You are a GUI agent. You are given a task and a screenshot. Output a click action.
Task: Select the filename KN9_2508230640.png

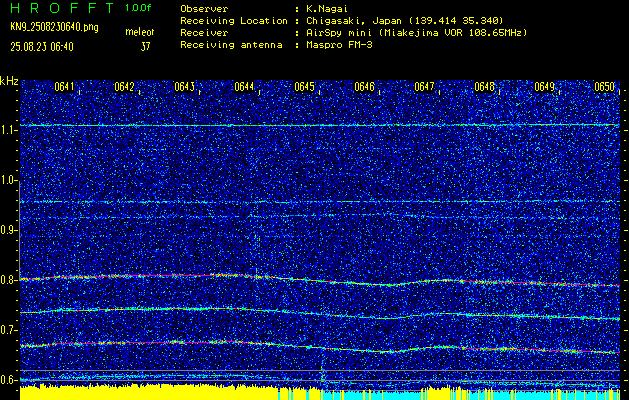pos(54,27)
